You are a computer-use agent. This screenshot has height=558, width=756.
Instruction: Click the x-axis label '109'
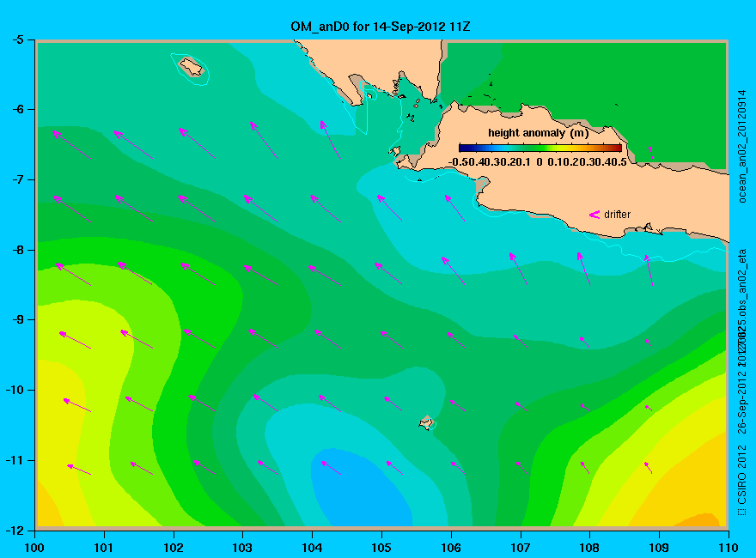659,548
